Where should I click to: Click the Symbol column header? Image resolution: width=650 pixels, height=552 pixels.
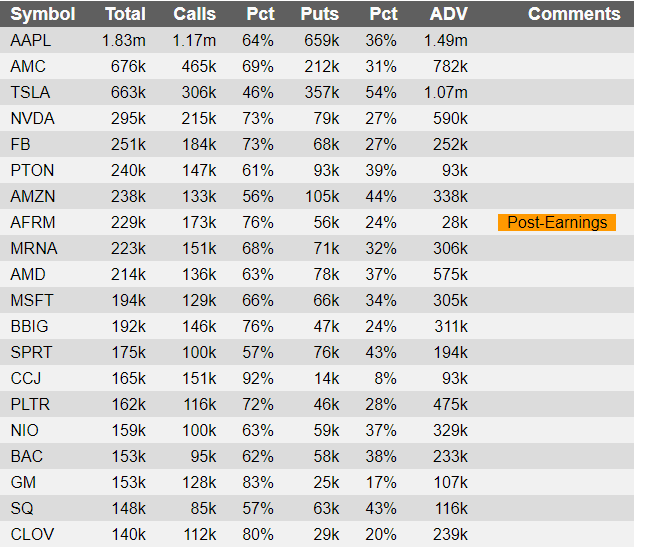[43, 14]
